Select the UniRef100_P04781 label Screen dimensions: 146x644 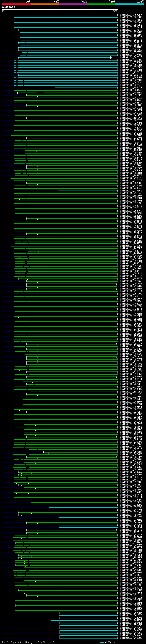(x=131, y=206)
